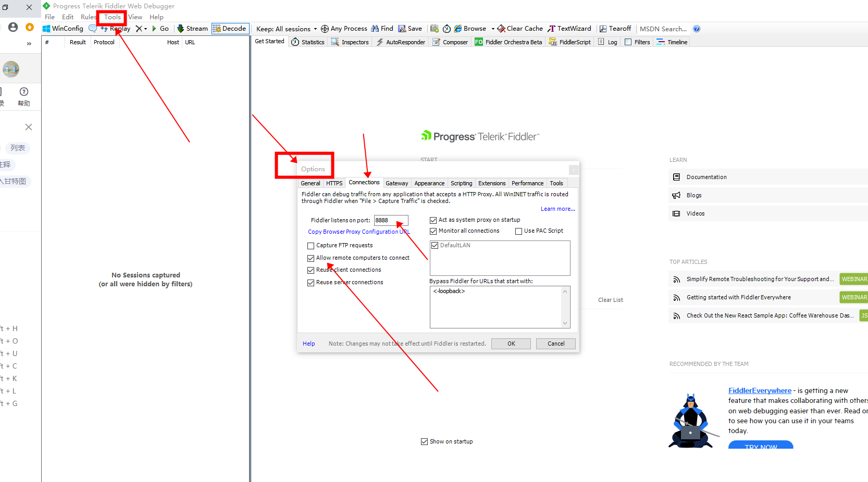Select the Gateway options tab
The height and width of the screenshot is (482, 868).
click(397, 183)
